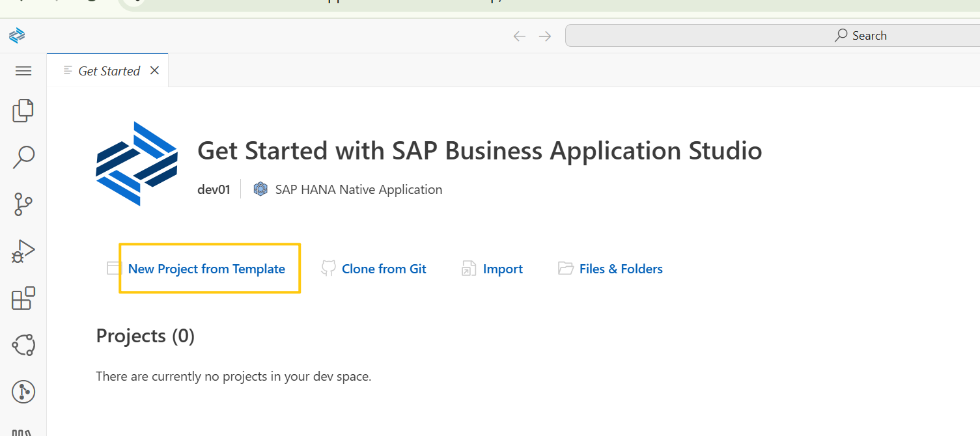Close the Get Started tab
This screenshot has width=980, height=436.
click(x=154, y=70)
